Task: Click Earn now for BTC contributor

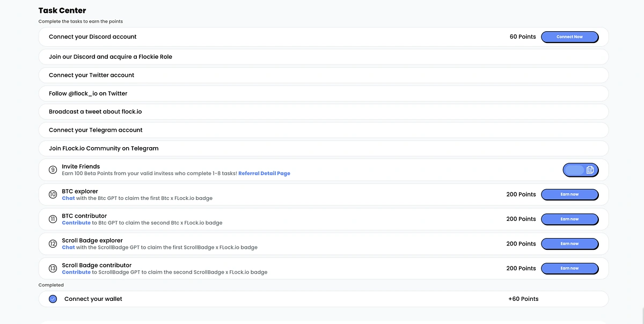Action: 569,219
